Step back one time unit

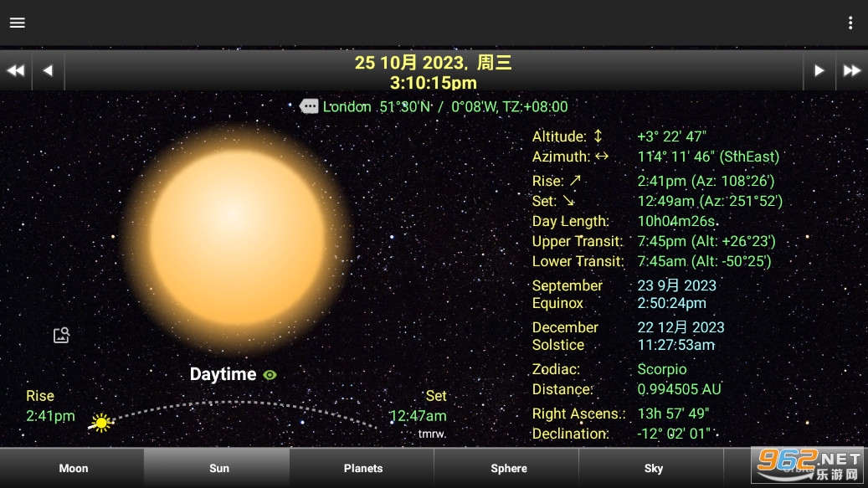48,71
